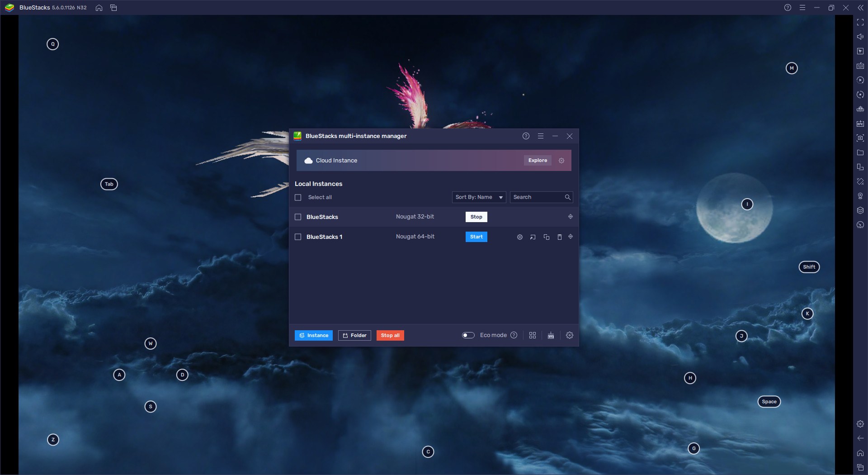This screenshot has width=868, height=475.
Task: Check the Select all checkbox
Action: pyautogui.click(x=298, y=197)
